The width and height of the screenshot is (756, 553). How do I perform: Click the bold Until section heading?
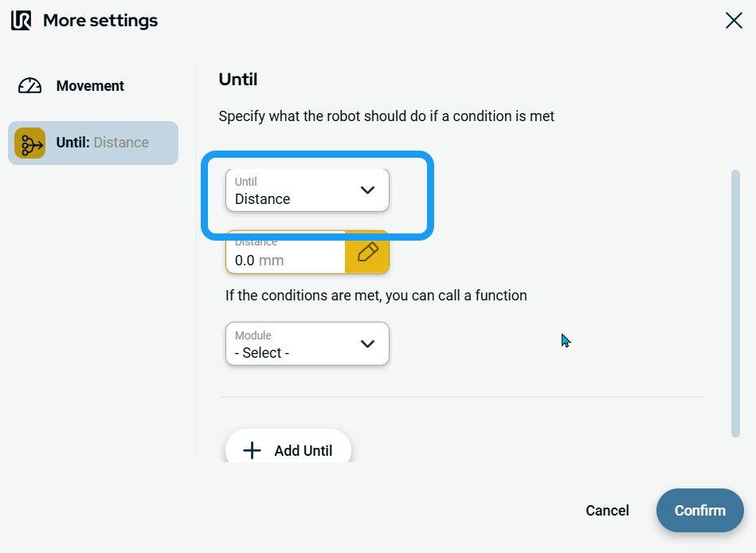238,80
